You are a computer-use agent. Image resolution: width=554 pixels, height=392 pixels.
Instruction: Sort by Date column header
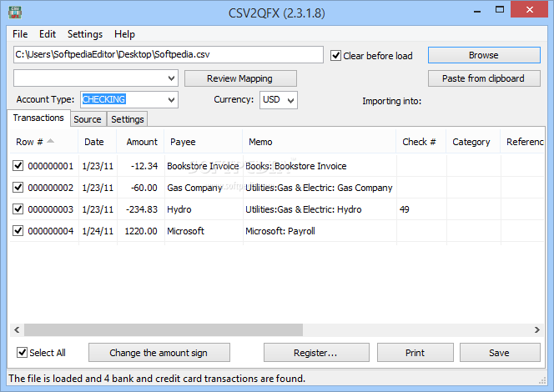pos(97,142)
